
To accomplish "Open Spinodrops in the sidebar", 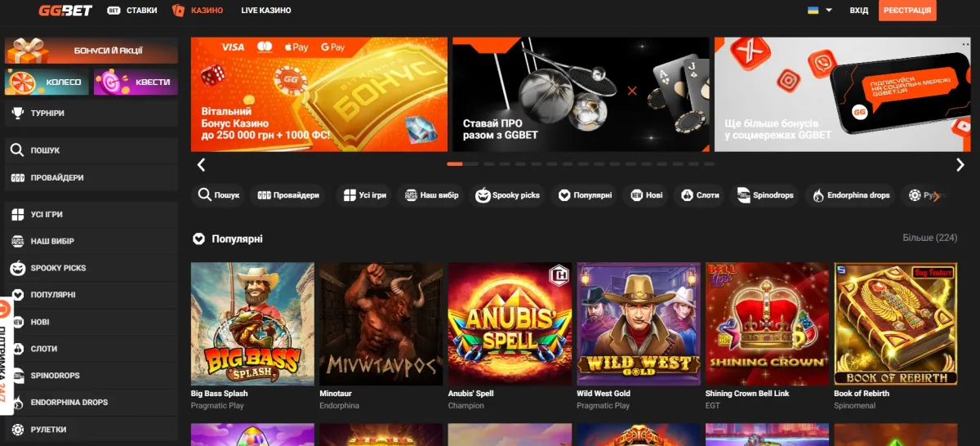I will pos(91,375).
